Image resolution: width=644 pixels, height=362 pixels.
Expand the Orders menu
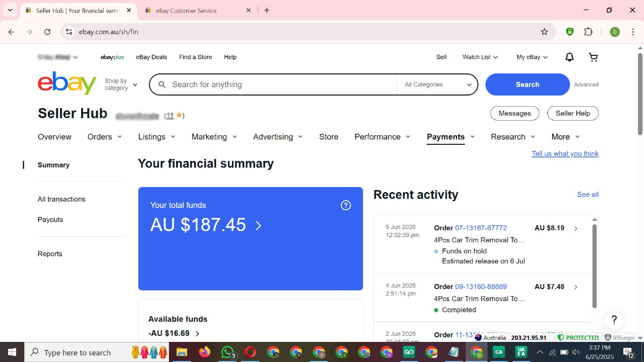[x=105, y=137]
